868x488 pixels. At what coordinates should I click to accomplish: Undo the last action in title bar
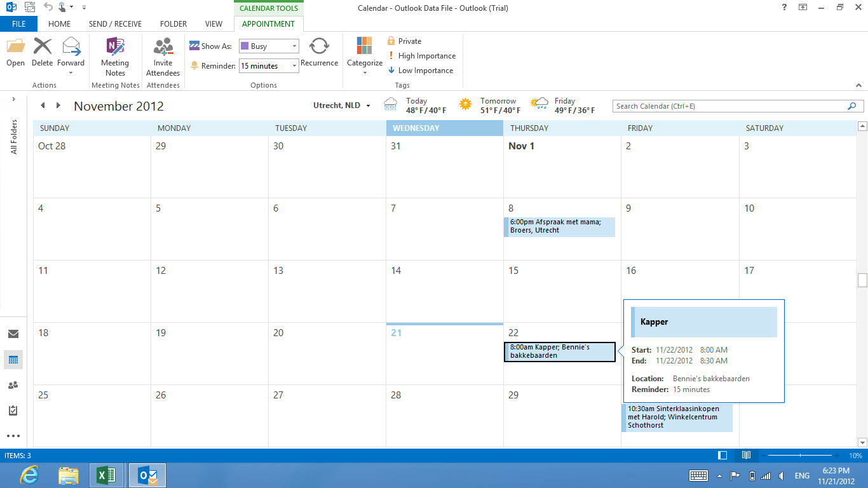click(x=48, y=8)
